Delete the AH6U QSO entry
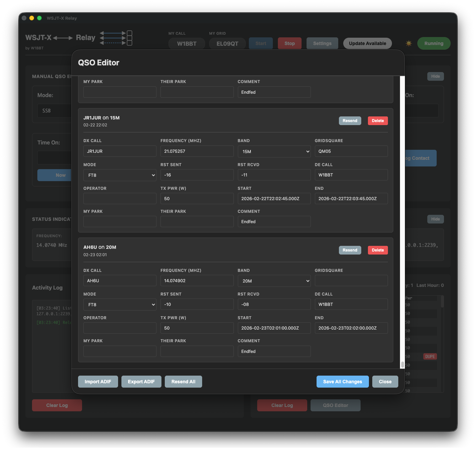Viewport: 476px width, 456px height. [378, 250]
